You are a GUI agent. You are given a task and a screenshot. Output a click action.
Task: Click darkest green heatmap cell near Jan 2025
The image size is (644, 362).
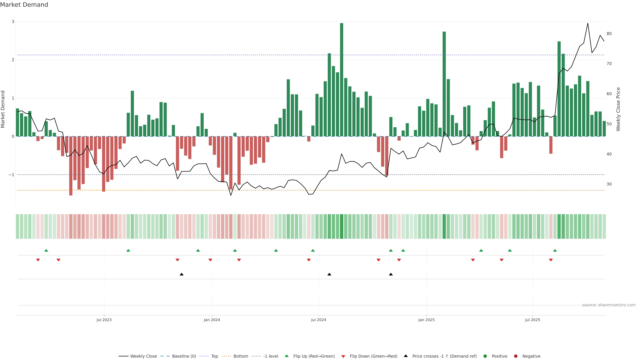click(444, 226)
